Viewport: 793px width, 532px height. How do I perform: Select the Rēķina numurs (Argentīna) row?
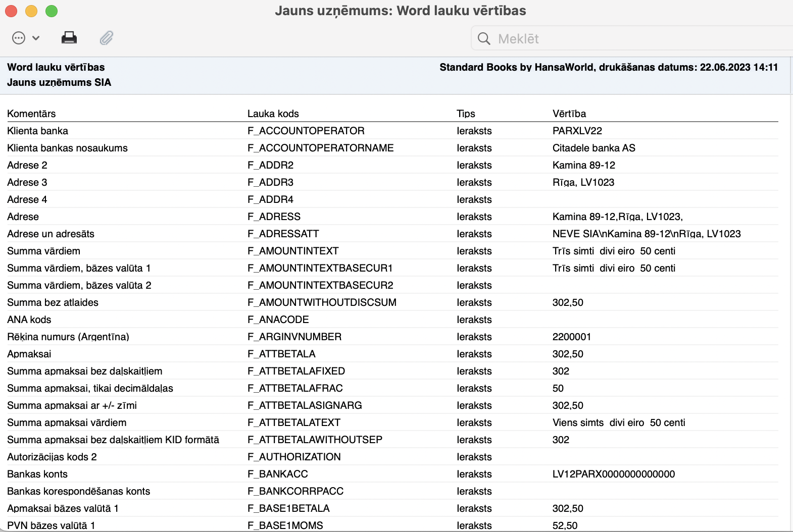click(392, 337)
